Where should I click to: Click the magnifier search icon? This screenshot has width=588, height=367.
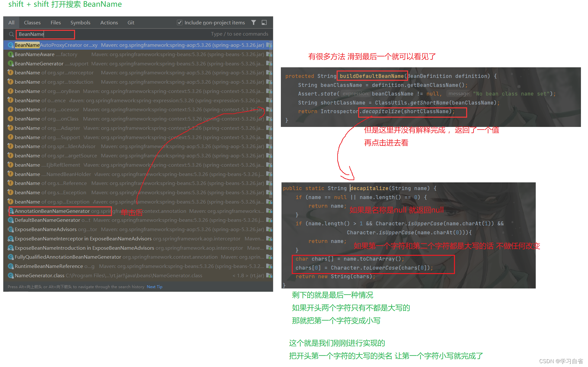pyautogui.click(x=11, y=34)
